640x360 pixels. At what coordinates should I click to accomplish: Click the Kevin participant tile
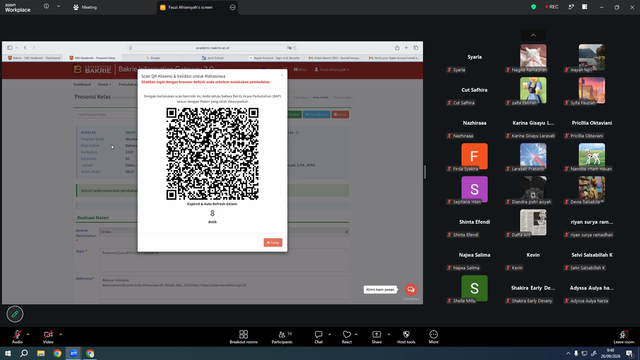533,255
